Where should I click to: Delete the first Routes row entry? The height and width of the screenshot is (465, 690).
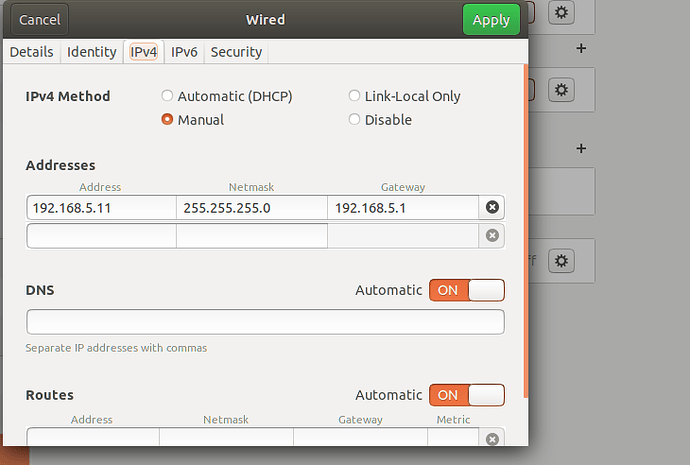(492, 439)
